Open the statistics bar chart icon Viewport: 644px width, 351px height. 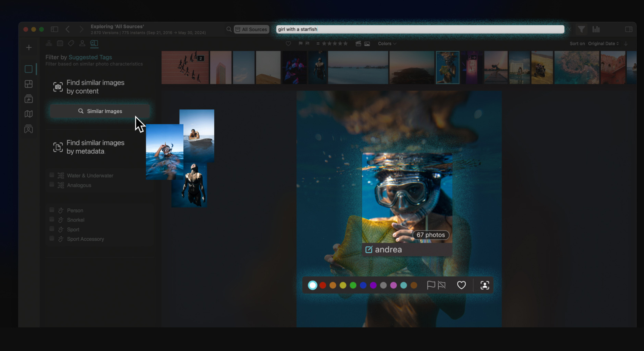pyautogui.click(x=596, y=29)
